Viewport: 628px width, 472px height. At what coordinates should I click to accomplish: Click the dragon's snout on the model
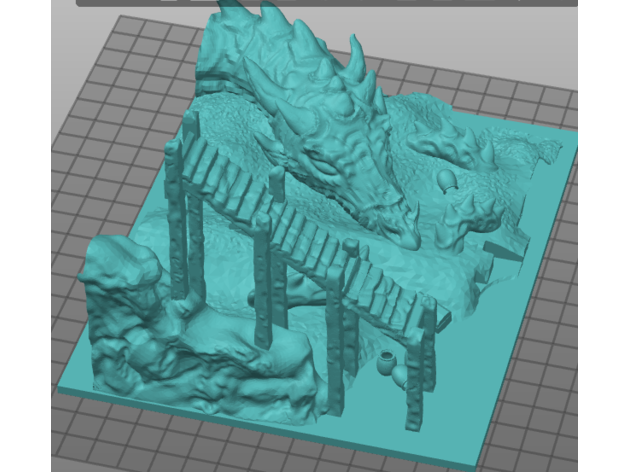point(398,226)
